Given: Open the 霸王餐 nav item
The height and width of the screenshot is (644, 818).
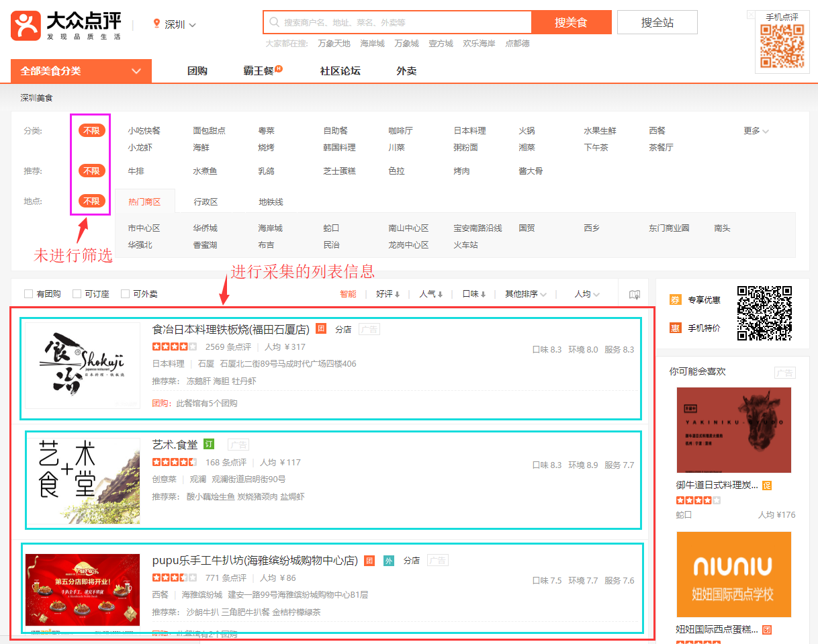Looking at the screenshot, I should (259, 71).
